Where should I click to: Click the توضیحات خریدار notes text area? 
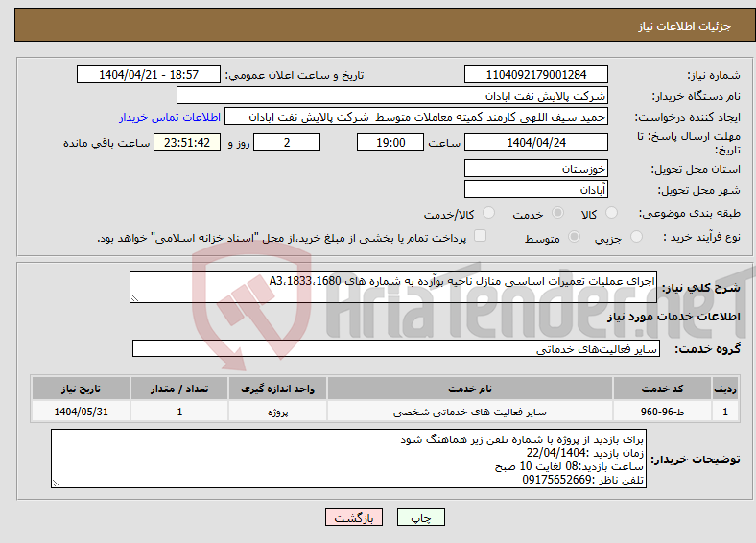point(348,460)
